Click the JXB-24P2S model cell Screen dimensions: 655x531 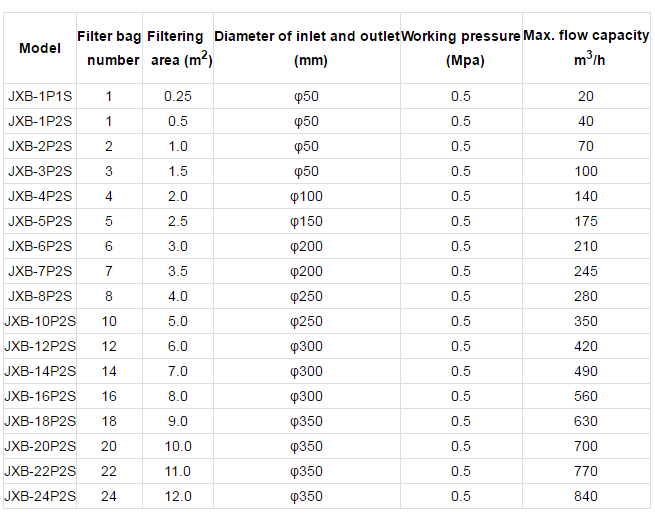[40, 496]
